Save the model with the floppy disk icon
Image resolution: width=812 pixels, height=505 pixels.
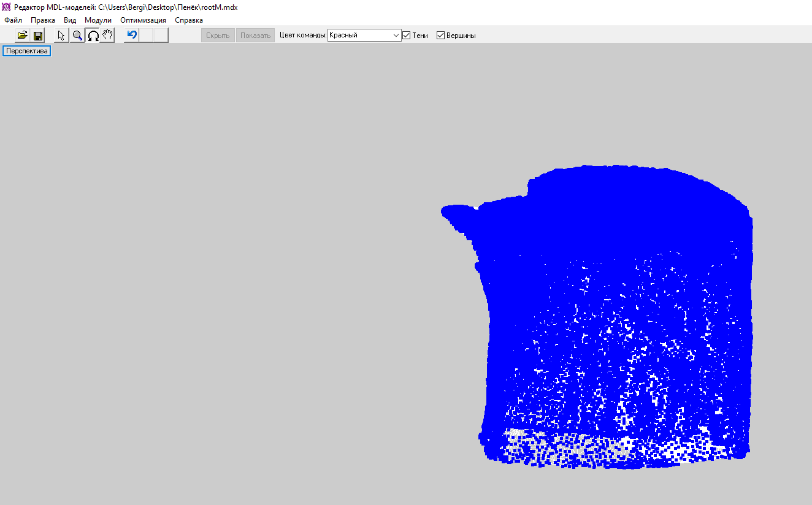coord(38,36)
